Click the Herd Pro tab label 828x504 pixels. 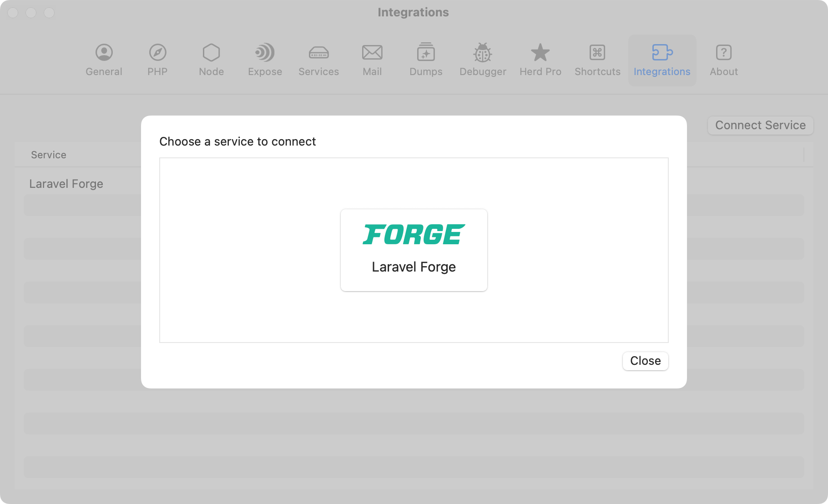coord(540,72)
